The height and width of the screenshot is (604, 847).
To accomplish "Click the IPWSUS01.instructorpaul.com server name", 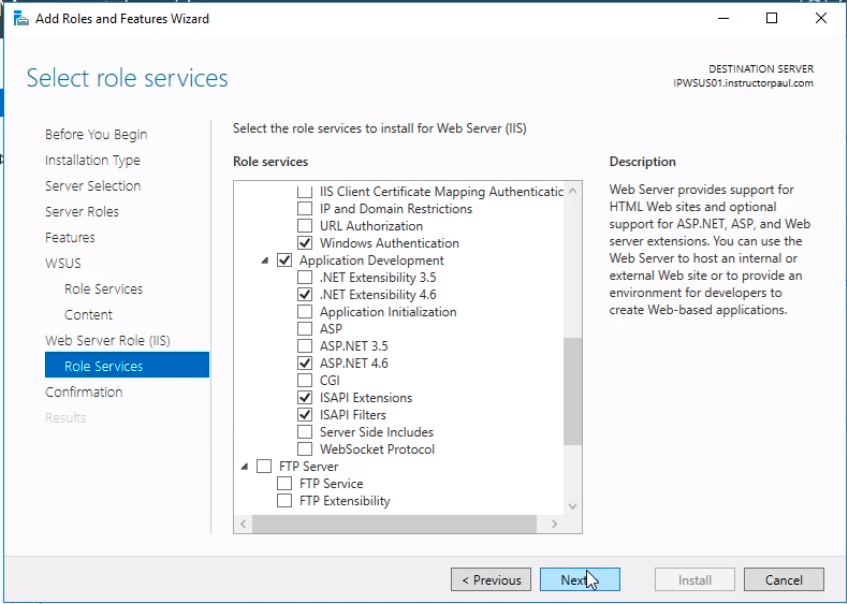I will 743,83.
